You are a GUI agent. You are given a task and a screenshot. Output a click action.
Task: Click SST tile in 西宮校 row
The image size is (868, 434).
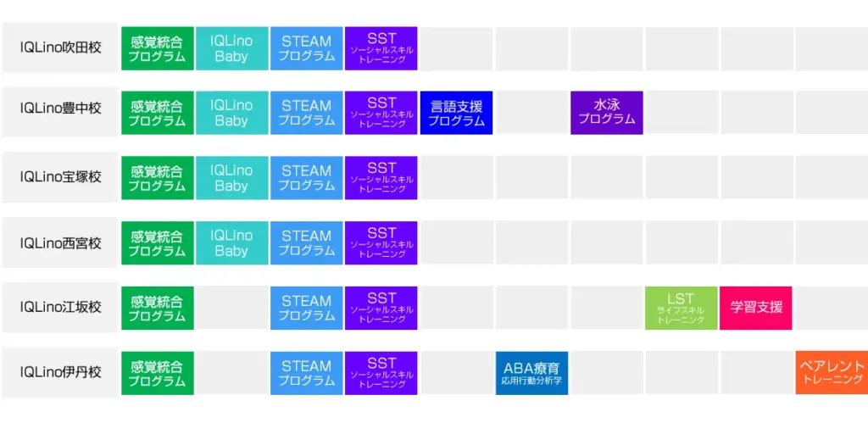(x=381, y=242)
